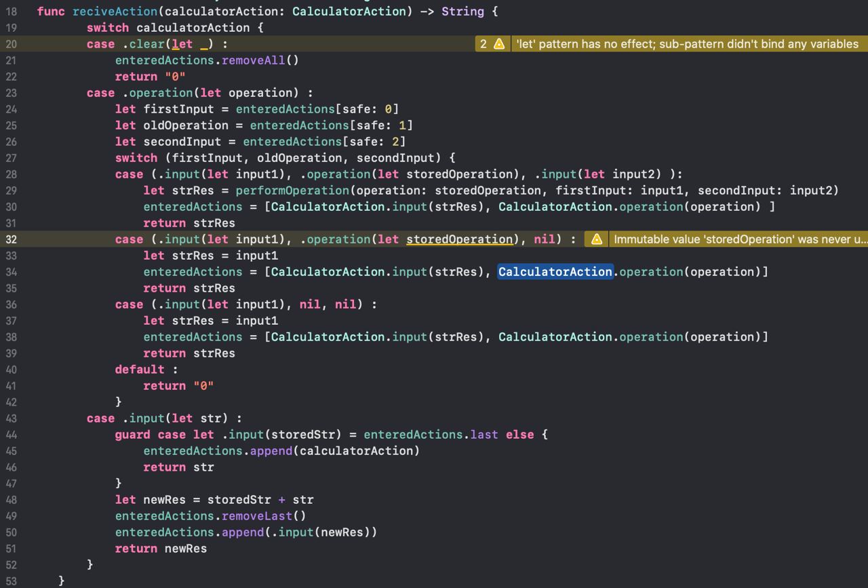Click "return strRes" on line 31
Screen dimensions: 868x588
[x=190, y=223]
